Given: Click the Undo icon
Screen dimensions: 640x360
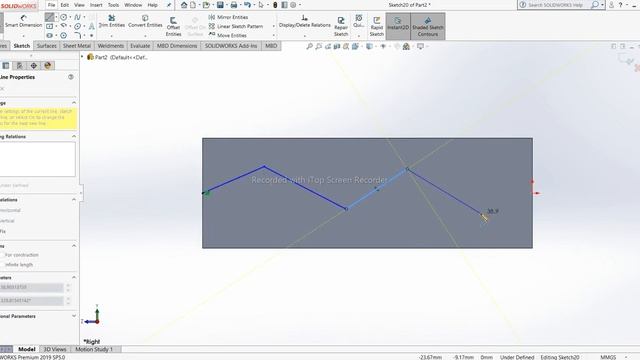Looking at the screenshot, I should pyautogui.click(x=247, y=5).
